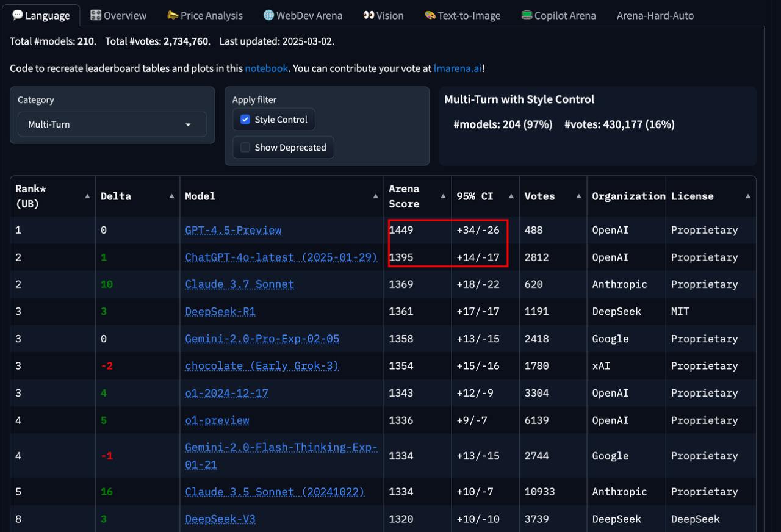Image resolution: width=781 pixels, height=532 pixels.
Task: Open the Copilot Arena tab
Action: 558,15
